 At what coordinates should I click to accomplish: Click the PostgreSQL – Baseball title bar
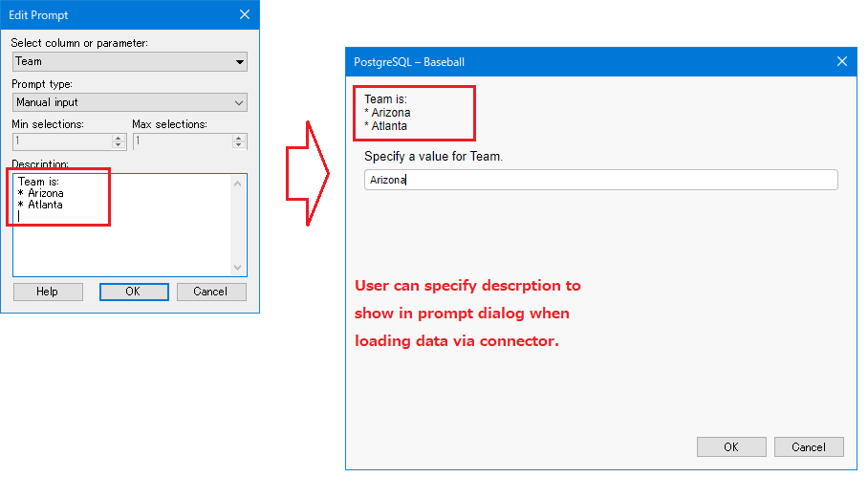[574, 61]
